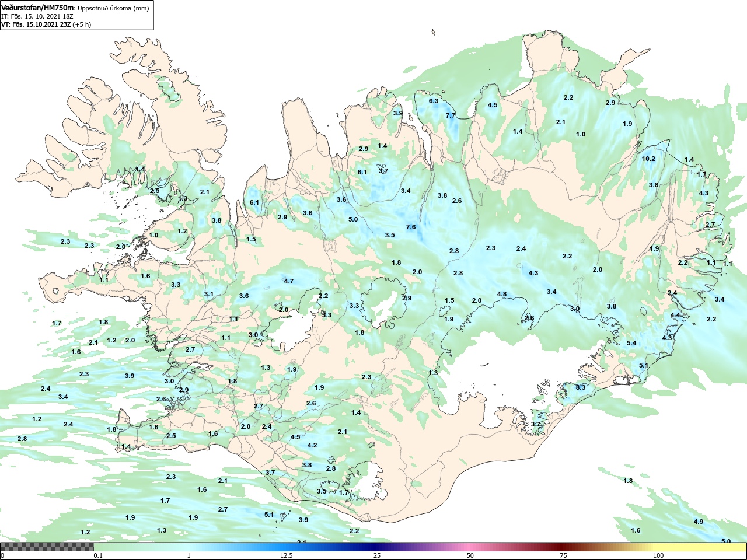Click the 25 label on the color scale
The height and width of the screenshot is (560, 747).
[378, 555]
